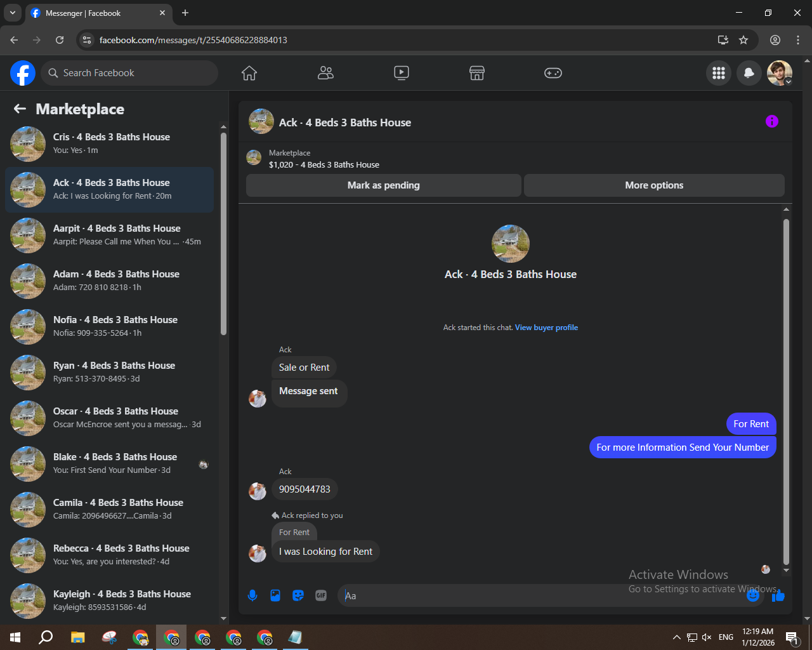The image size is (812, 650).
Task: Attach a file using the photo icon
Action: pos(275,595)
